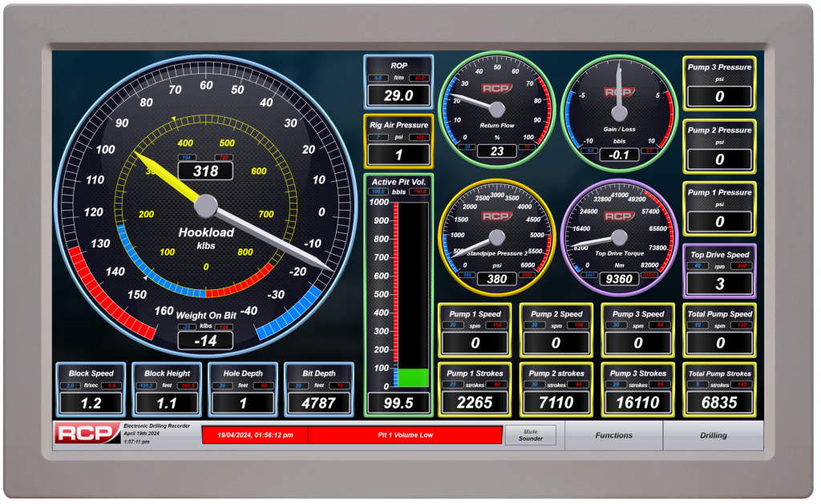The width and height of the screenshot is (821, 504).
Task: Click the Rig Air Pressure value box
Action: [398, 155]
